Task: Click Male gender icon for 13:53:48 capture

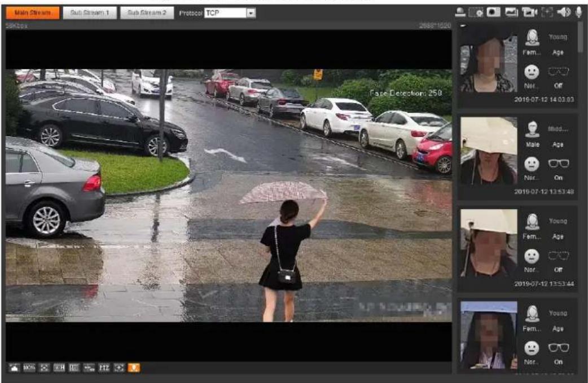Action: pyautogui.click(x=532, y=129)
